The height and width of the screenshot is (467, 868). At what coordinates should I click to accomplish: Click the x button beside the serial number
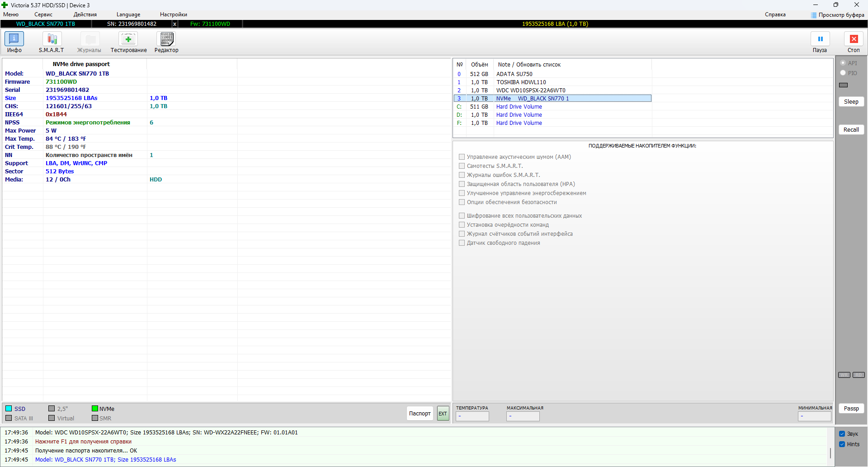[175, 24]
